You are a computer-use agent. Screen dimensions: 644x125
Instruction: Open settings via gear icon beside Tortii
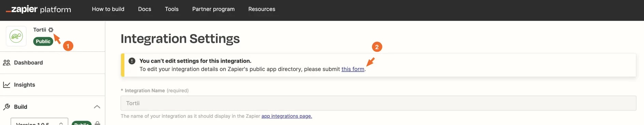tap(51, 30)
